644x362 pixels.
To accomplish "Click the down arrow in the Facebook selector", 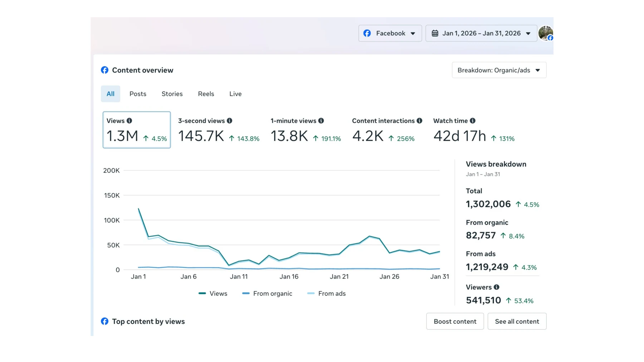I will pyautogui.click(x=413, y=34).
